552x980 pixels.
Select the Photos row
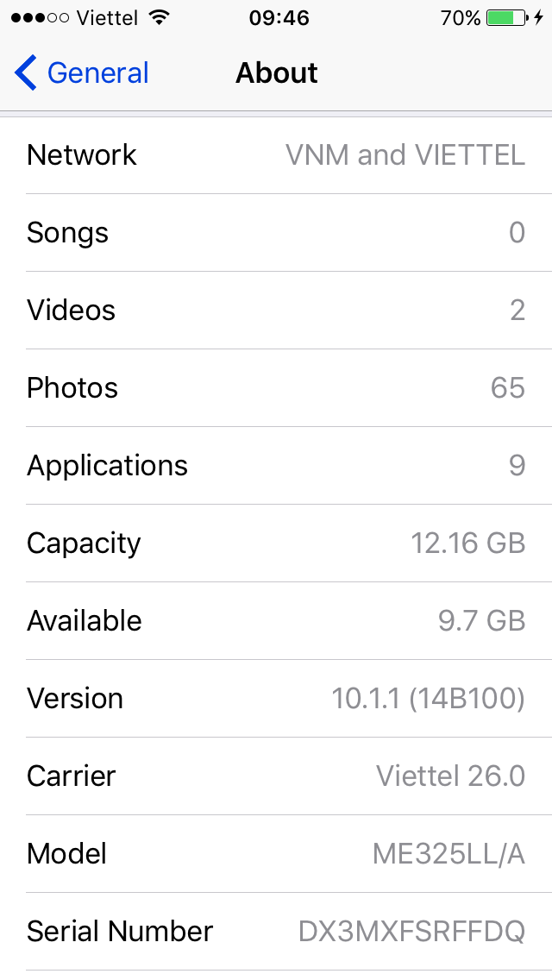pos(276,388)
